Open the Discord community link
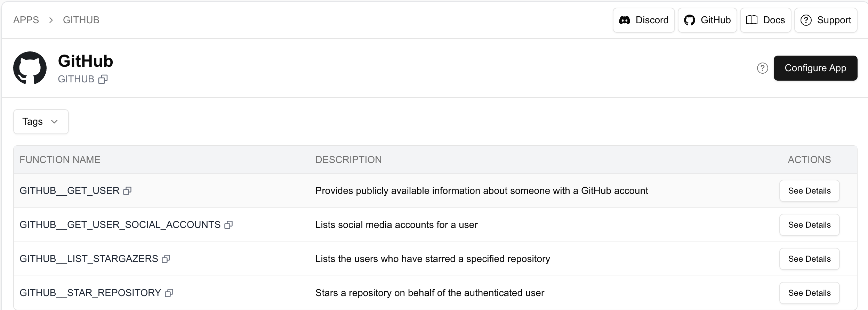Viewport: 868px width, 310px height. click(644, 20)
